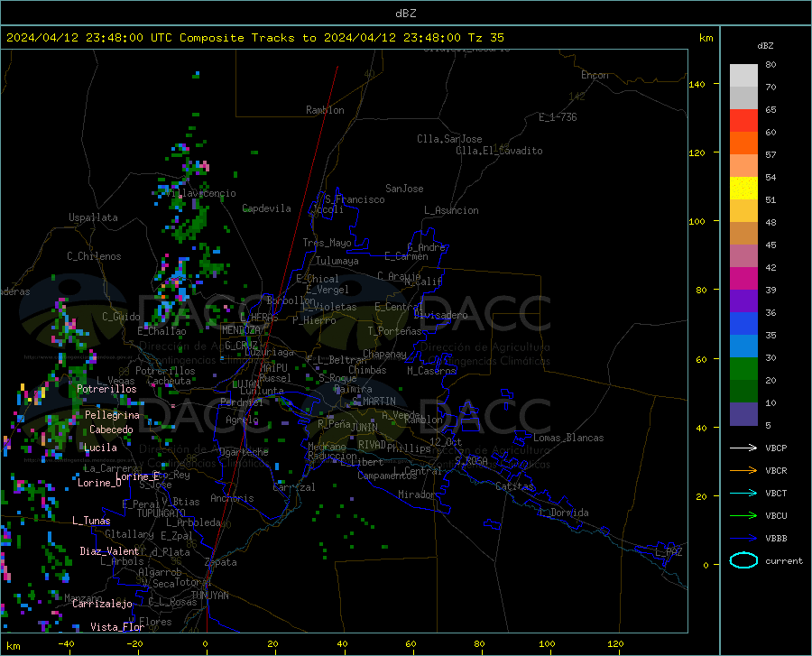Viewport: 812px width, 656px height.
Task: Click the 'Mirador' map label
Action: 417,494
